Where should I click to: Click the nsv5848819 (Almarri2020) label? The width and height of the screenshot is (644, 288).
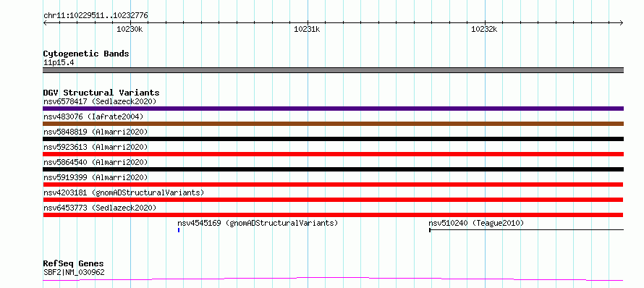[96, 132]
